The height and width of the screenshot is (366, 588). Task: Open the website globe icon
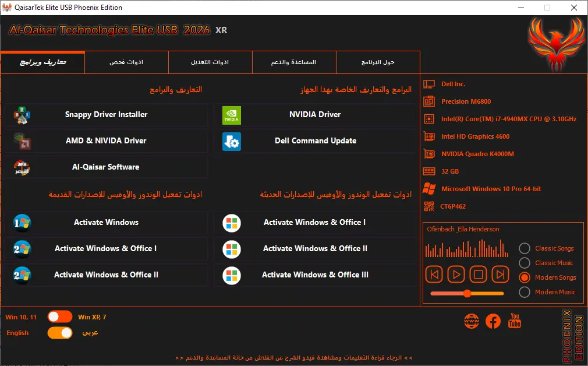pyautogui.click(x=472, y=321)
